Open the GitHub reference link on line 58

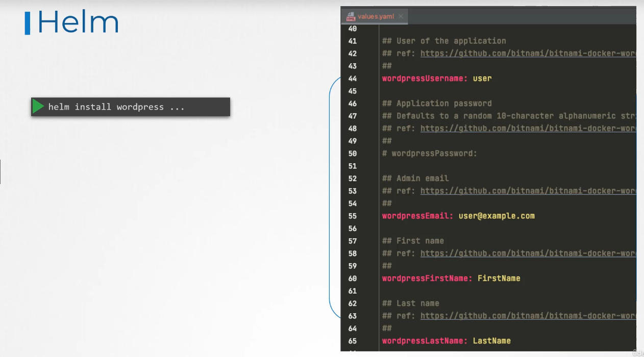coord(528,253)
